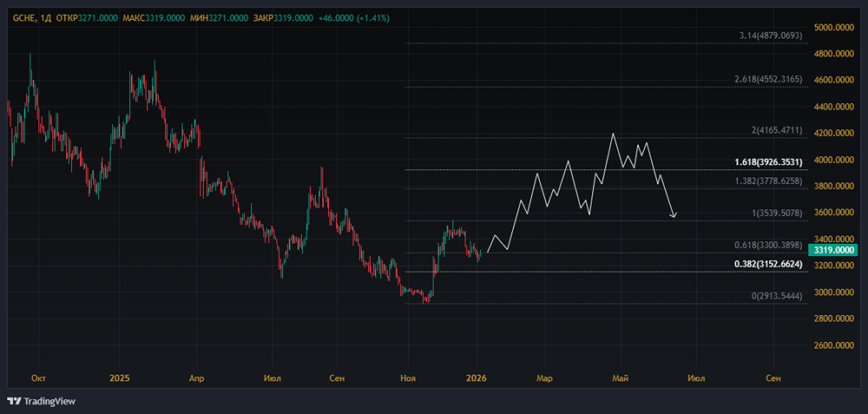This screenshot has height=414, width=868.
Task: Click the 1Д timeframe label
Action: (x=47, y=18)
